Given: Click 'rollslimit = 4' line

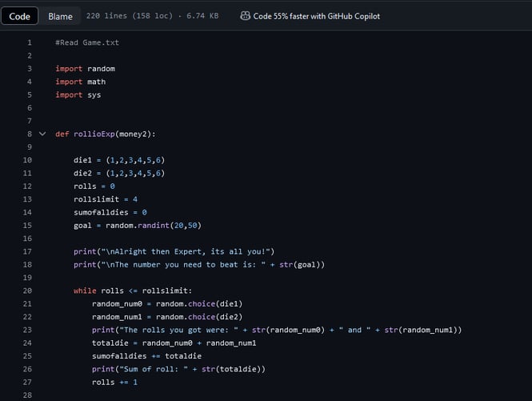Looking at the screenshot, I should (106, 199).
